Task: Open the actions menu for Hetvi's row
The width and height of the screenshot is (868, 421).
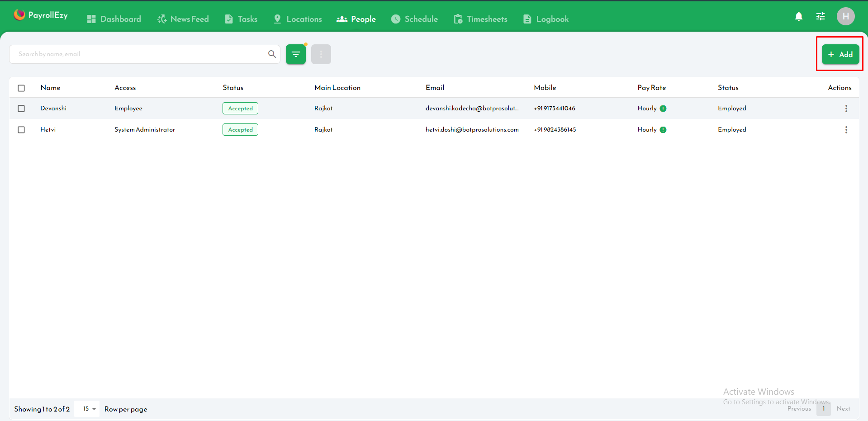Action: point(846,130)
